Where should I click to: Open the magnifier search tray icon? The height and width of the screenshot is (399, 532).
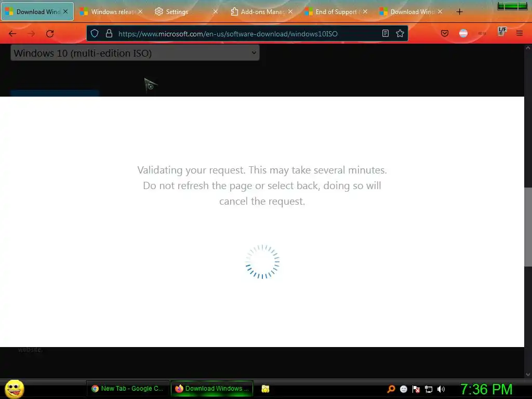point(391,389)
